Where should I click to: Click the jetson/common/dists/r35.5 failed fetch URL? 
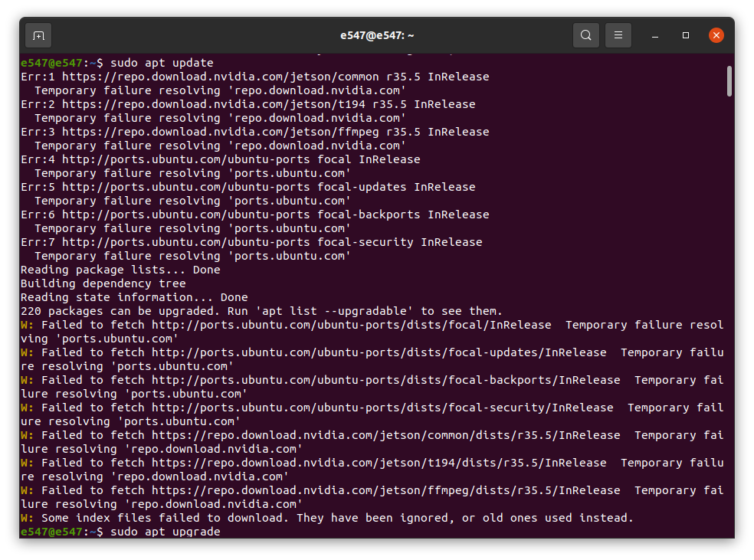tap(386, 435)
